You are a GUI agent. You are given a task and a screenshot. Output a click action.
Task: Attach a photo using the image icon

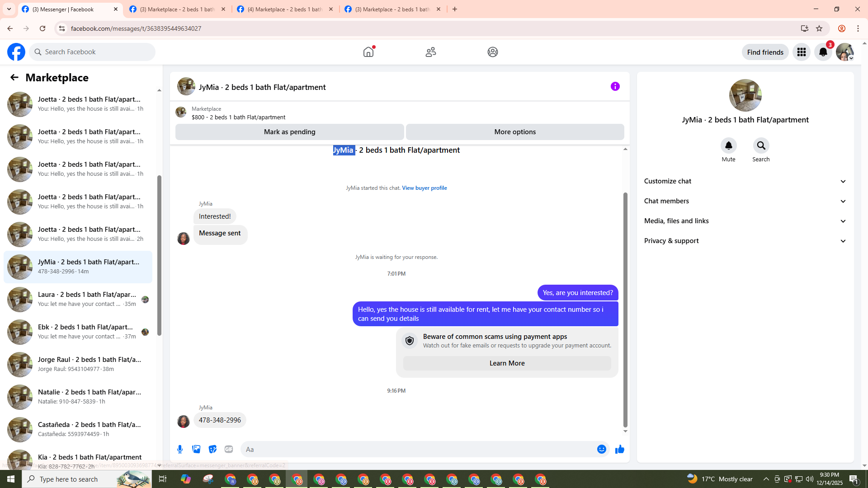coord(196,449)
